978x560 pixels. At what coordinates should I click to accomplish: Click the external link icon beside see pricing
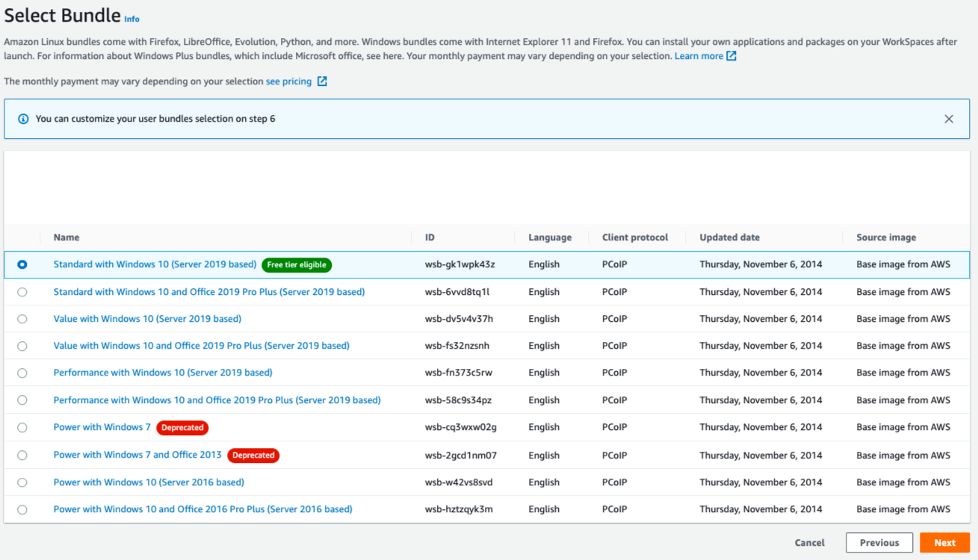click(x=322, y=81)
